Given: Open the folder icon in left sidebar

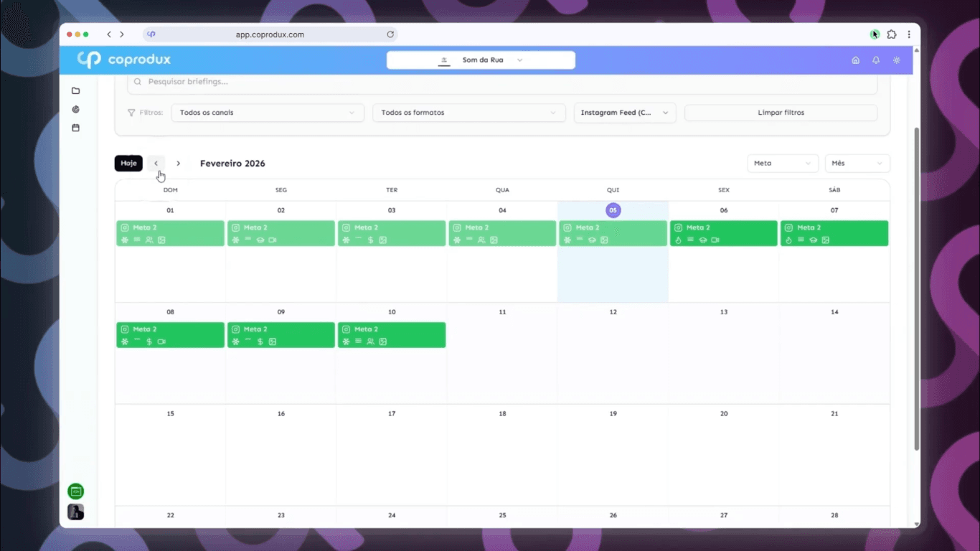Looking at the screenshot, I should [75, 91].
